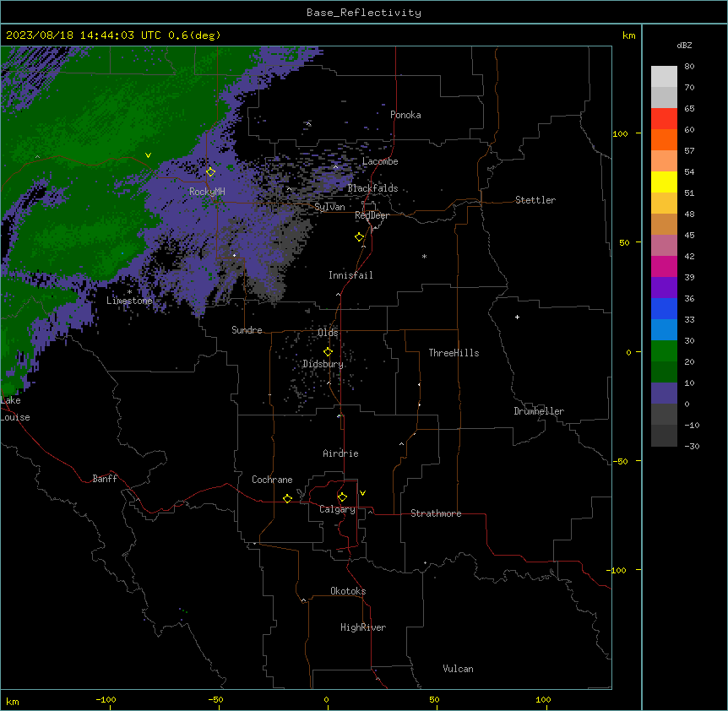Screen dimensions: 728x711
Task: Select the dark orange 57-60 dBZ swatch
Action: pyautogui.click(x=664, y=139)
